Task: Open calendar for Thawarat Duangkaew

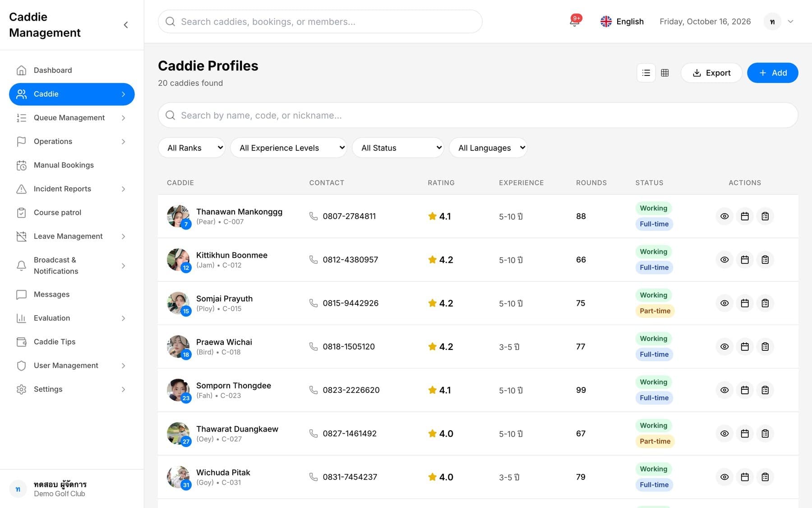Action: [x=745, y=433]
